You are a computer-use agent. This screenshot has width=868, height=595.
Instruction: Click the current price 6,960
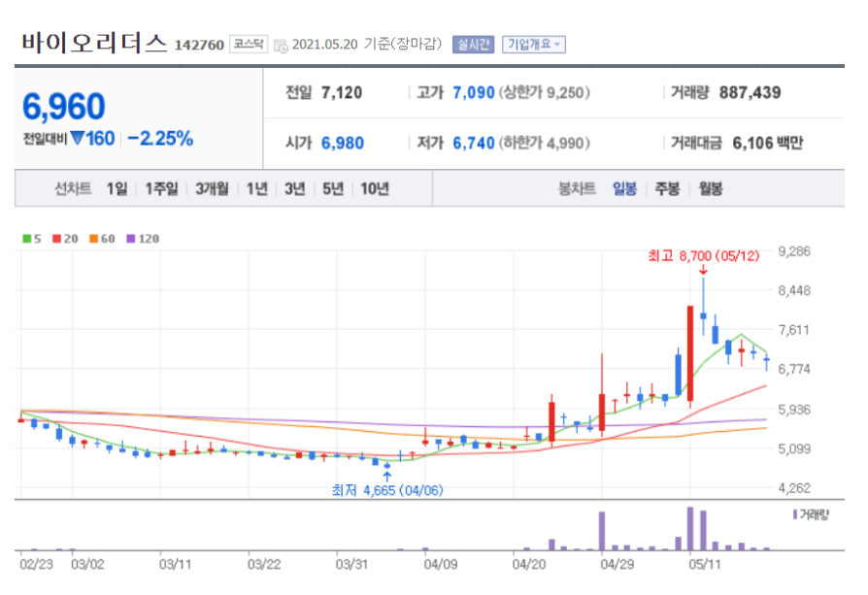tap(64, 106)
